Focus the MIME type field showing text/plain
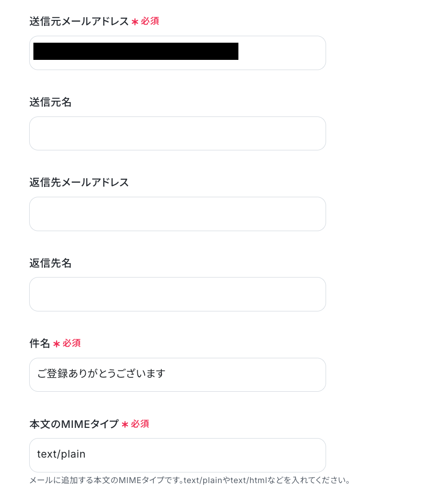 [x=177, y=455]
